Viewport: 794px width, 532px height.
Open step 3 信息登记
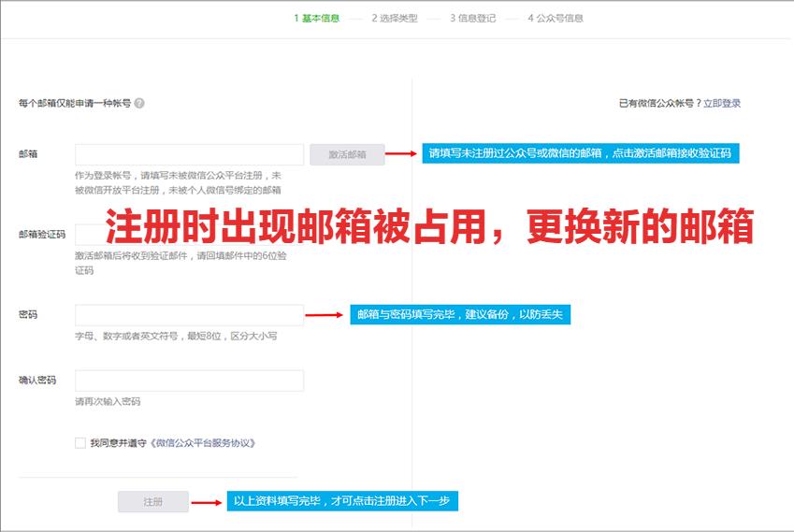pyautogui.click(x=472, y=18)
